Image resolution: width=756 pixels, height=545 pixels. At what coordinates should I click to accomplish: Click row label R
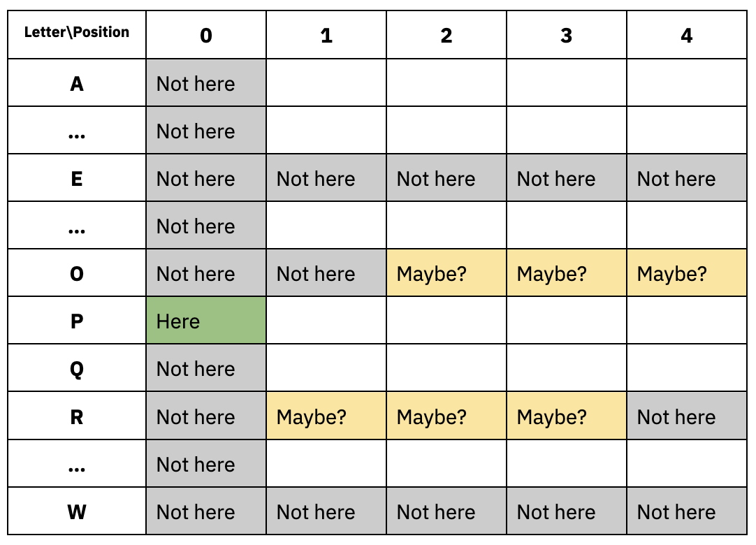(x=77, y=416)
